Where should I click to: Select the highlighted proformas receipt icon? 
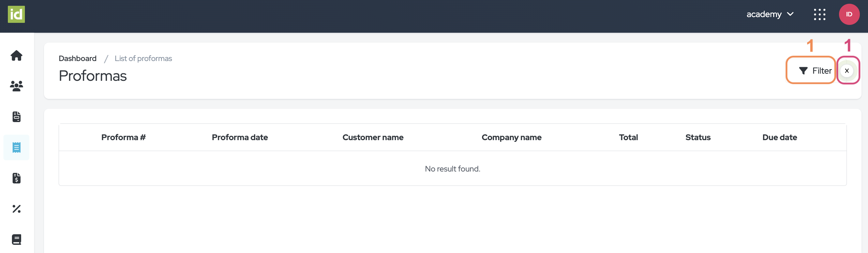[16, 147]
